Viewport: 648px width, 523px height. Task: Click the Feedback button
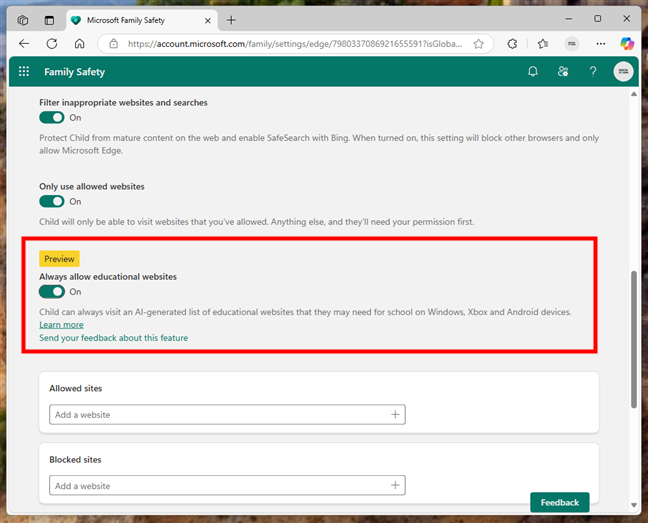pos(559,502)
